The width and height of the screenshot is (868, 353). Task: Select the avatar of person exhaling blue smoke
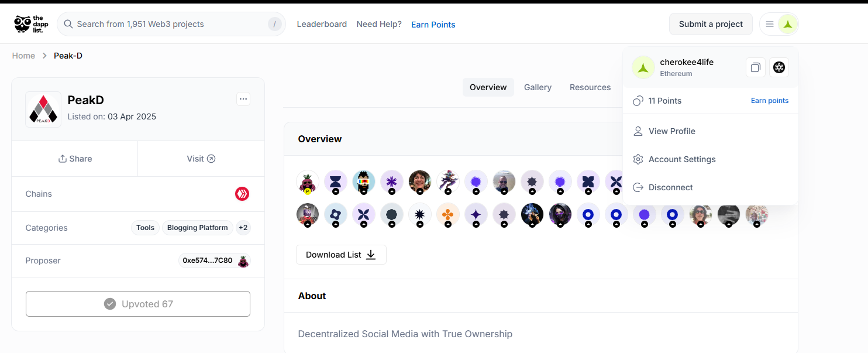click(532, 215)
